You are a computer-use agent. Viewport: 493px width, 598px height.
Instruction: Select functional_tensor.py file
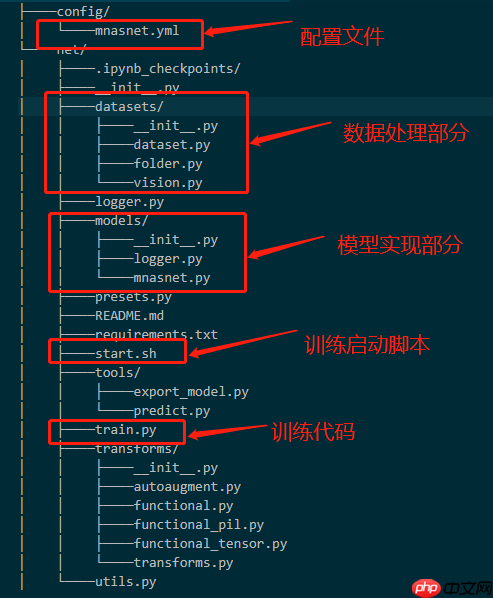[210, 544]
